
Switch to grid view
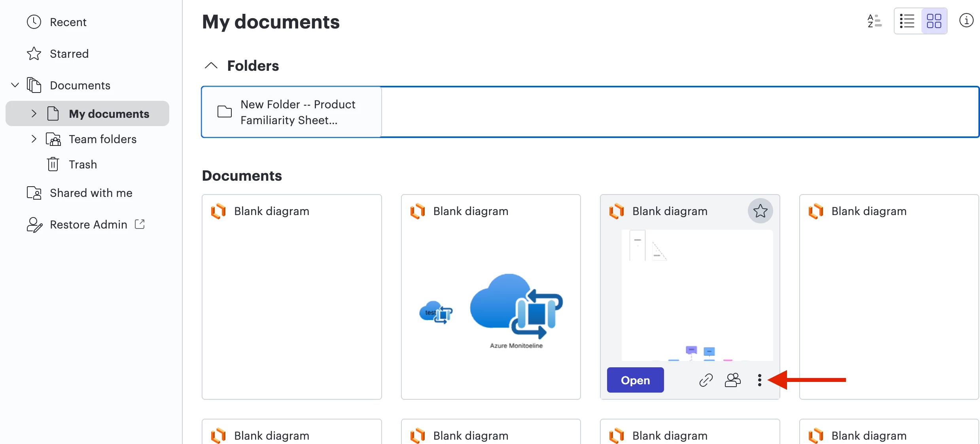[934, 21]
